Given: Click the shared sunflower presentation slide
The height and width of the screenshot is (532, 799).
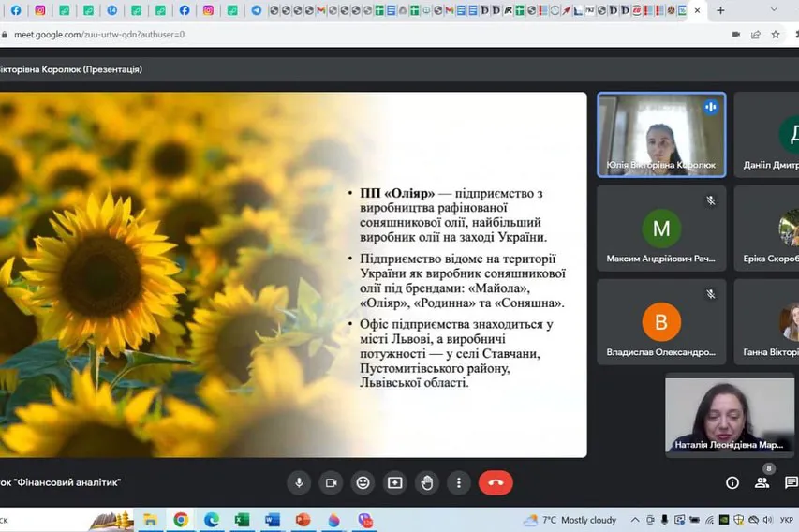Looking at the screenshot, I should [x=293, y=274].
